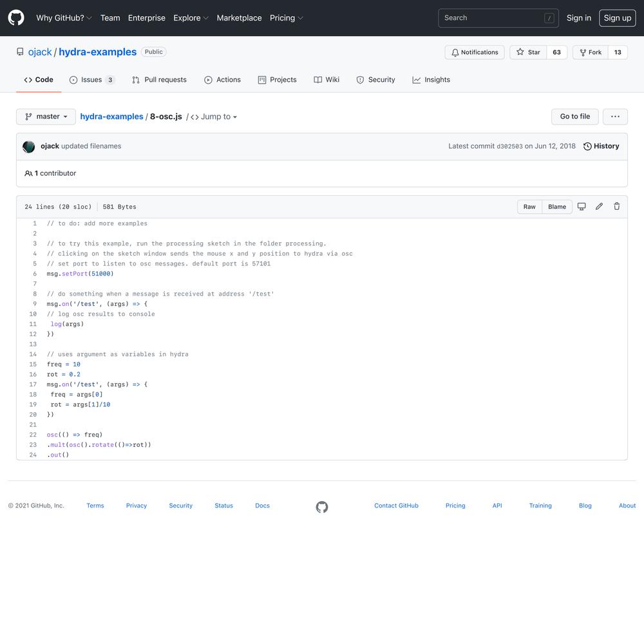Open the three-dots more options menu
Screen dimensions: 644x644
tap(615, 117)
